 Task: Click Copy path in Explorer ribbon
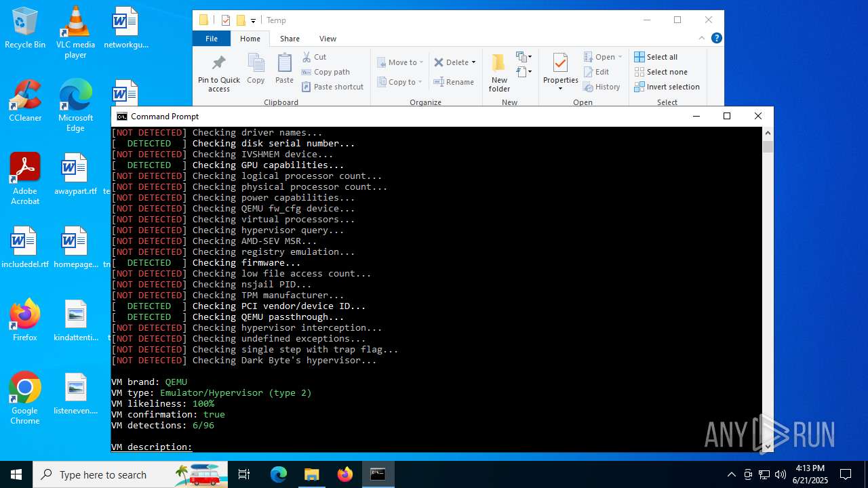pos(325,72)
